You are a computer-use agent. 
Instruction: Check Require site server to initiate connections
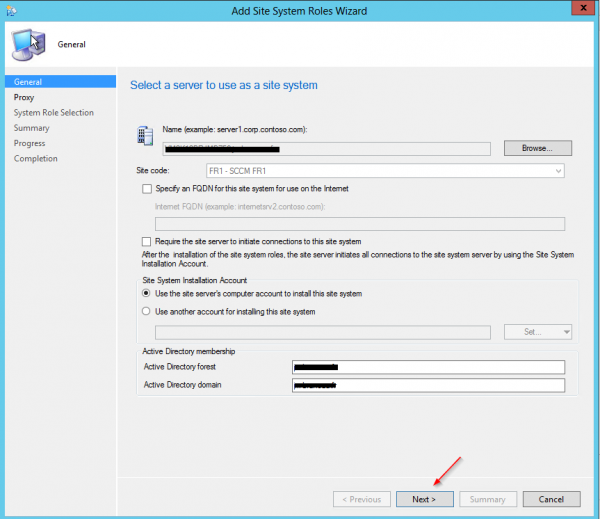[146, 242]
